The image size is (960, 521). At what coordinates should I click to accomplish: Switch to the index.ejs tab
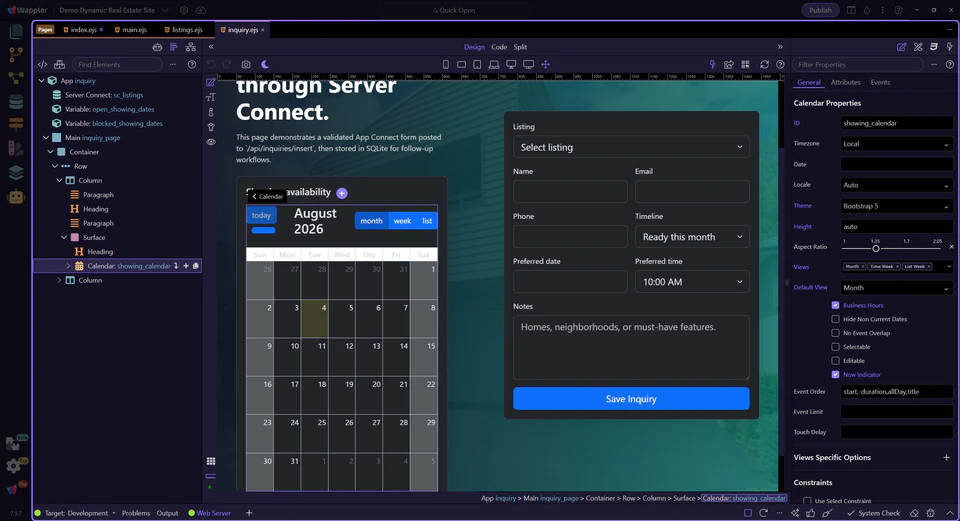tap(83, 29)
